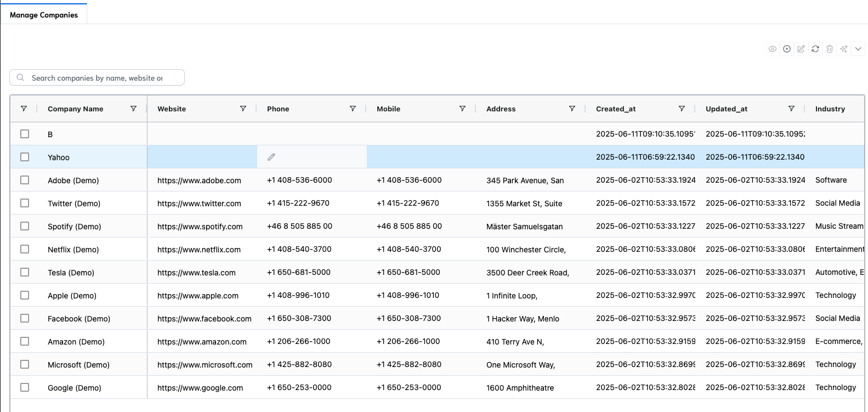Check the Twitter (Demo) row checkbox
868x412 pixels.
[25, 203]
